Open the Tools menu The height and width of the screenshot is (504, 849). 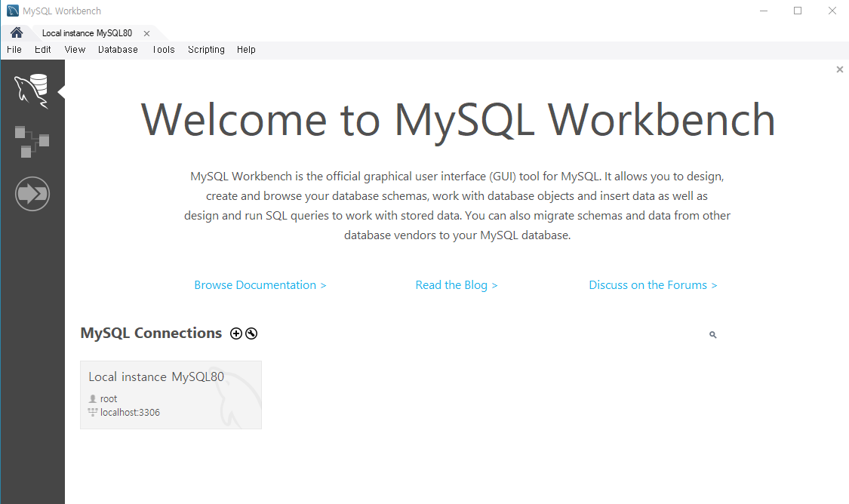[x=164, y=50]
